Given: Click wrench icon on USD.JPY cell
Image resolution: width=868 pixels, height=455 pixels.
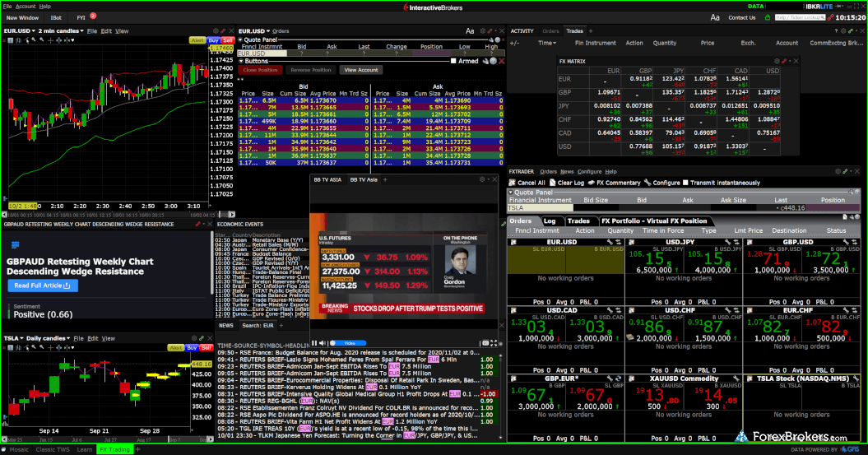Looking at the screenshot, I should 728,242.
